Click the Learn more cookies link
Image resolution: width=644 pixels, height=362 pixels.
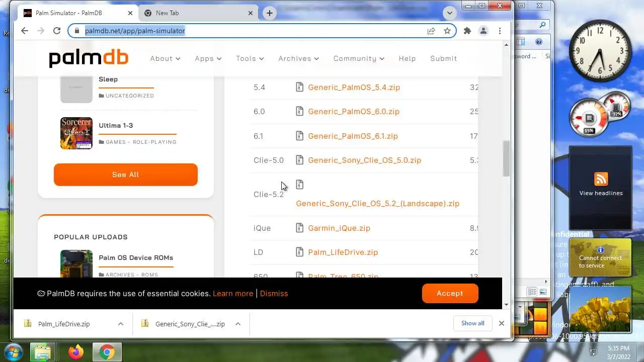(x=233, y=294)
